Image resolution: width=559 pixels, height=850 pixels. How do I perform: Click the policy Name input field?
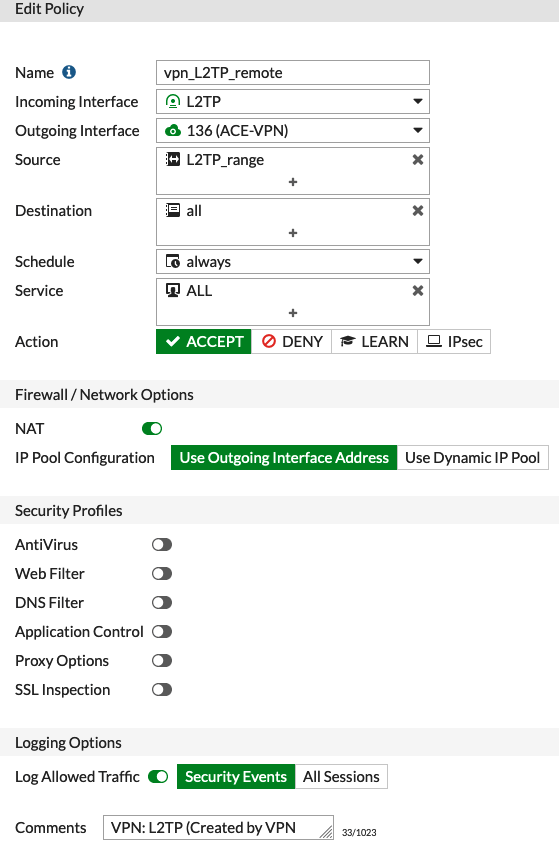293,73
